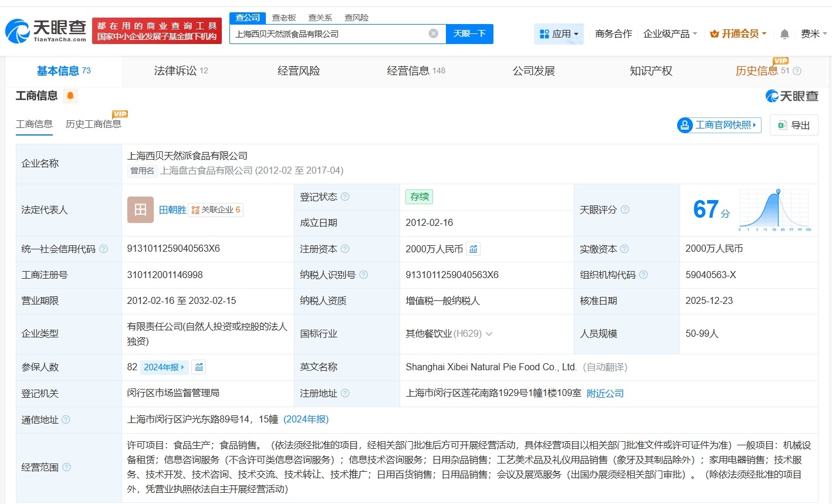The height and width of the screenshot is (504, 832).
Task: Open the 开通会员 membership dropdown
Action: pyautogui.click(x=738, y=34)
